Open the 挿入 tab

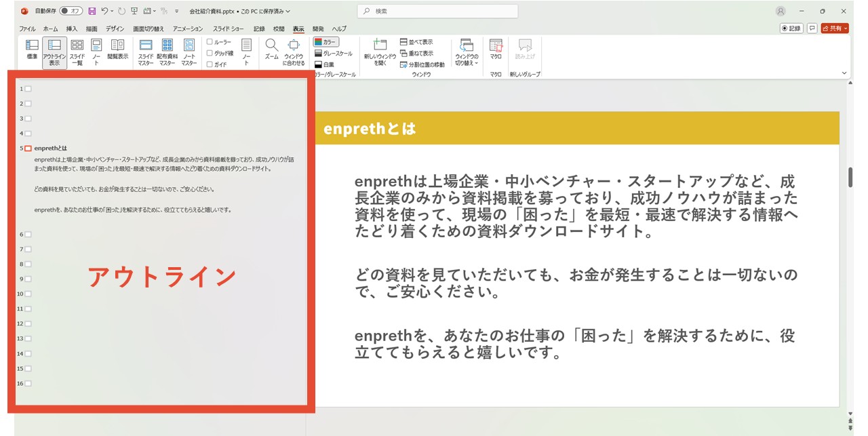click(72, 29)
